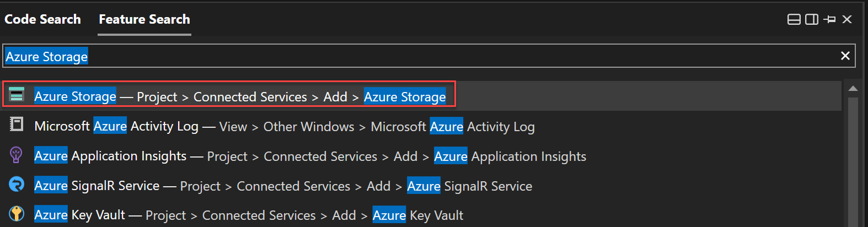Close the search panel

pos(848,19)
